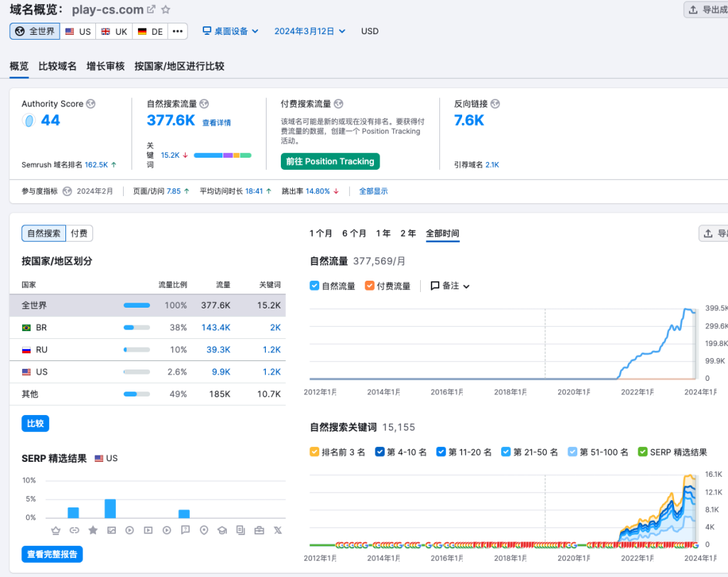Image resolution: width=728 pixels, height=577 pixels.
Task: Click the US flag next to SERP 精选结果
Action: point(99,458)
